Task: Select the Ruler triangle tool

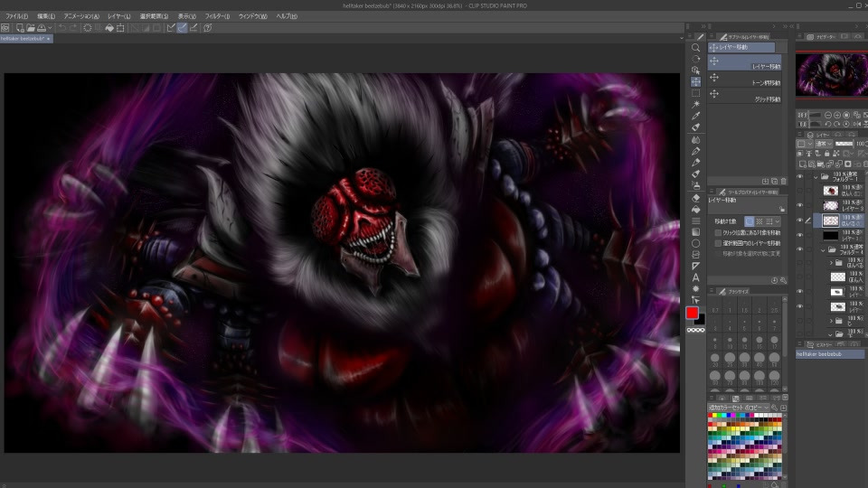Action: pos(696,266)
